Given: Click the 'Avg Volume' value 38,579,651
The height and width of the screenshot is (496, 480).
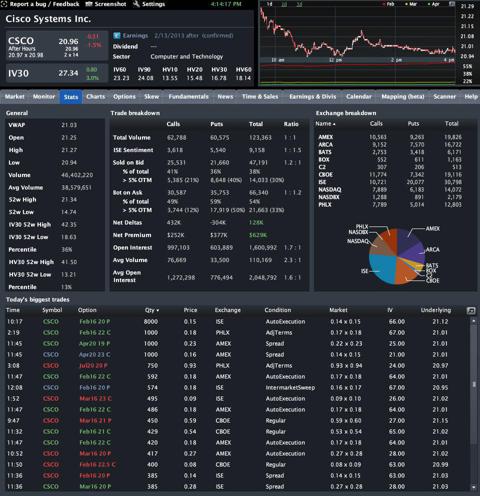Looking at the screenshot, I should tap(76, 188).
